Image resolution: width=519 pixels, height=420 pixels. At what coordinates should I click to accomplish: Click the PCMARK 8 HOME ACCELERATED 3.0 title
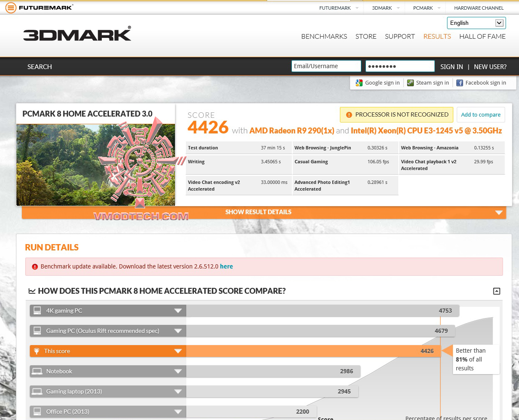87,114
